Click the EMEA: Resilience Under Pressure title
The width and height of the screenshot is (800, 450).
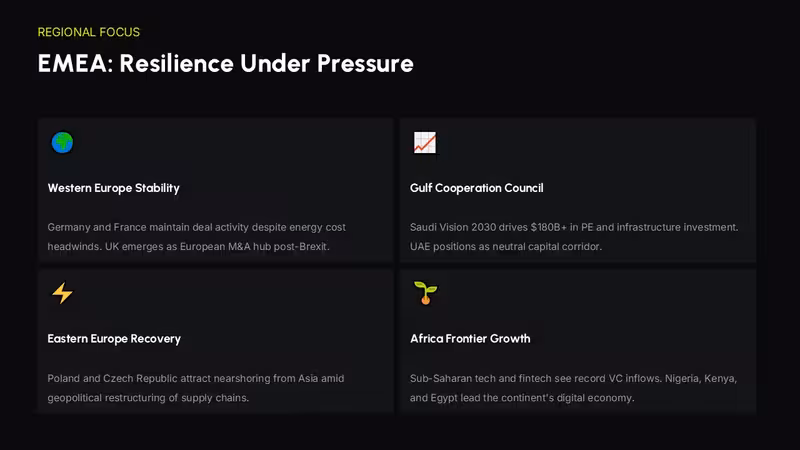226,64
